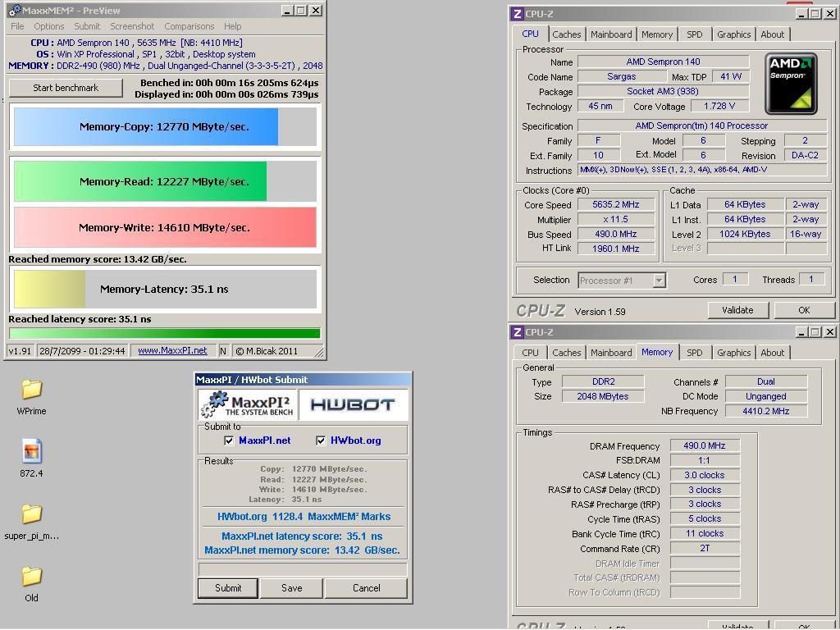
Task: Click the date 28/7/2099 - 01:29:44 in status bar
Action: [x=82, y=351]
